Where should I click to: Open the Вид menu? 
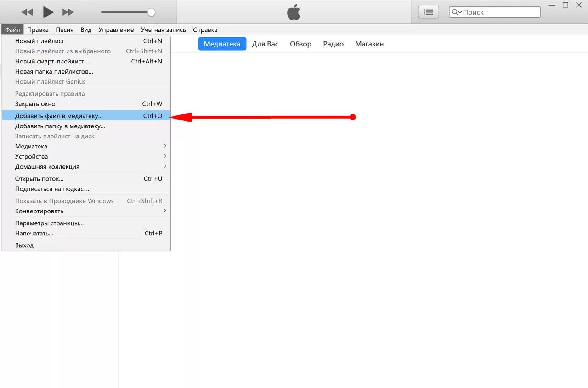click(86, 30)
